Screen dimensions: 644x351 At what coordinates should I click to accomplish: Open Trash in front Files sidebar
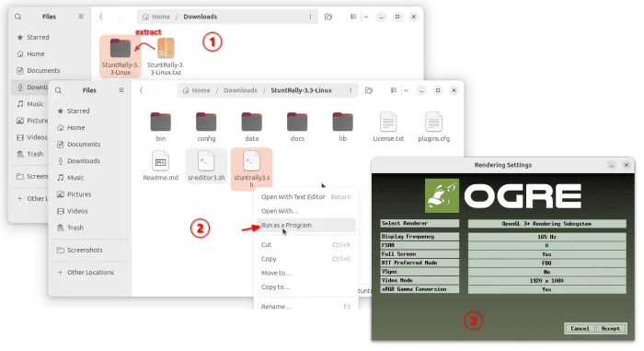(x=90, y=228)
